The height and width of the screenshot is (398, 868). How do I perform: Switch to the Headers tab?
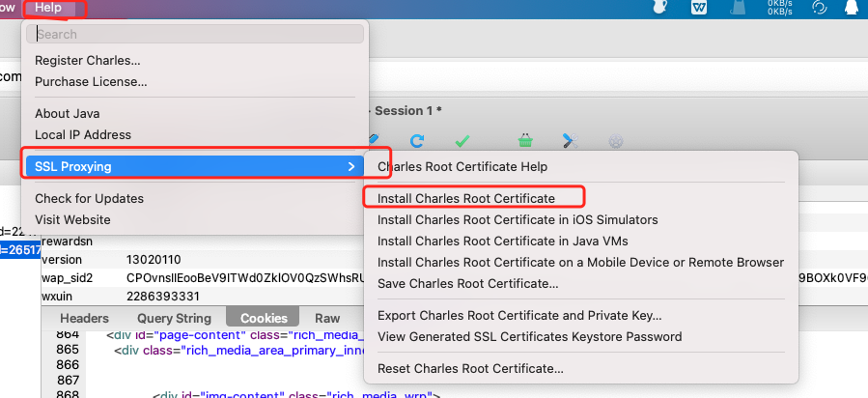click(x=84, y=318)
